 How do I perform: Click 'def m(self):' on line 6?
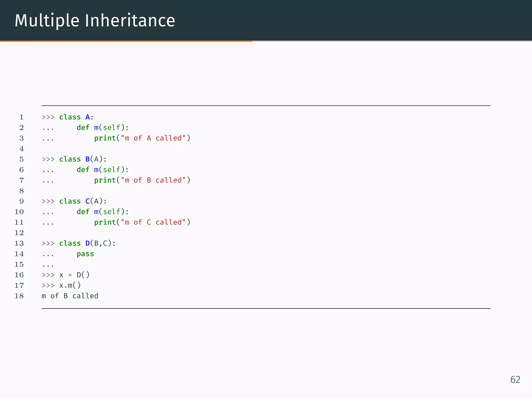point(103,170)
